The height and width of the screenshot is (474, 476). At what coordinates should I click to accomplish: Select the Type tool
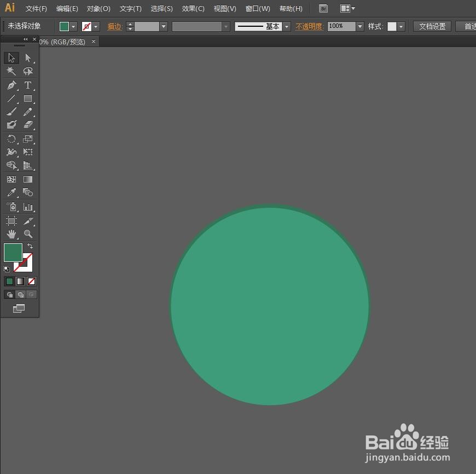[x=28, y=85]
